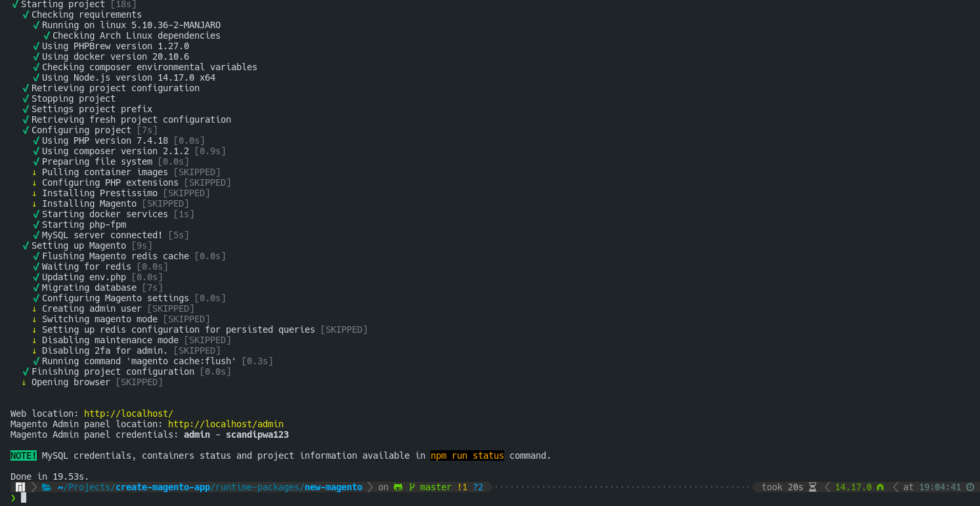Click Running on linux 5.10.36-2-MANJARO line

(131, 25)
